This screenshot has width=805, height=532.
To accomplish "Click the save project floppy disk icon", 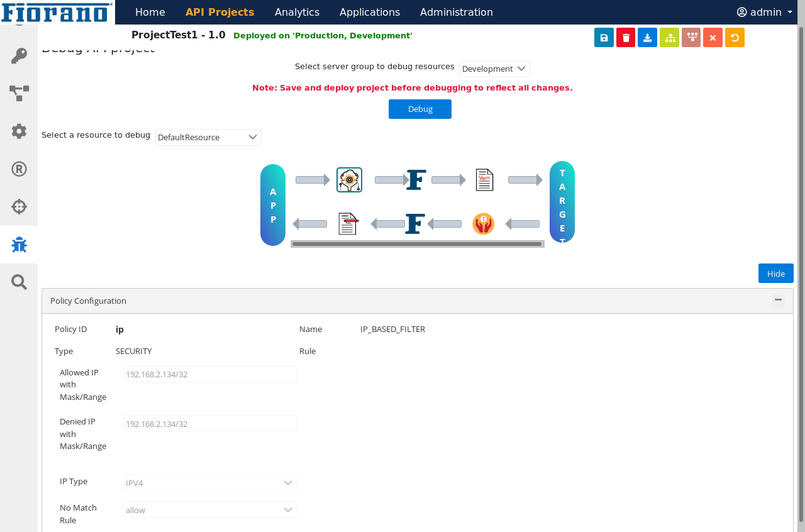I will click(604, 38).
